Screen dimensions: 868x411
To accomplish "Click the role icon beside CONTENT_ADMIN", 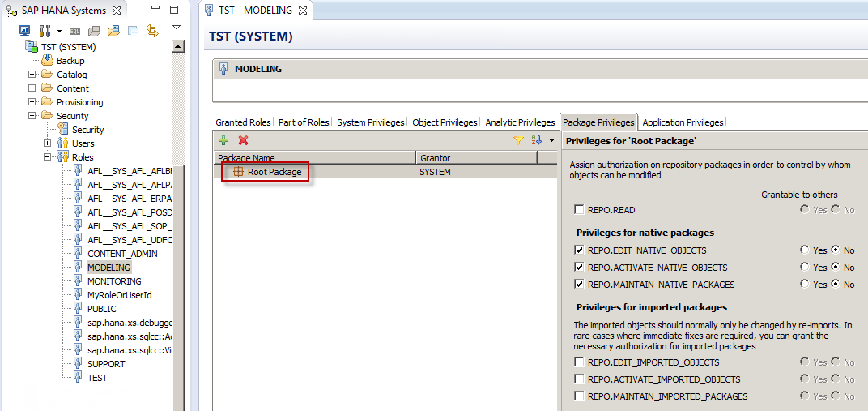I will [x=78, y=254].
